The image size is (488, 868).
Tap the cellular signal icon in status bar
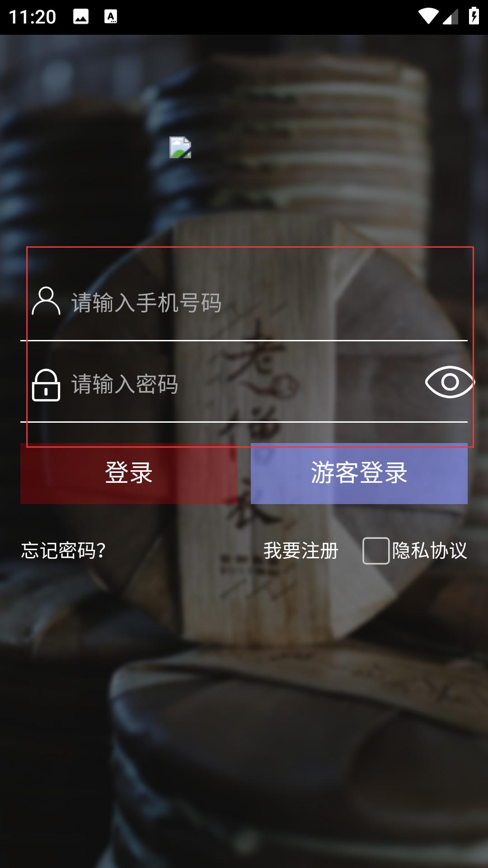(x=450, y=16)
